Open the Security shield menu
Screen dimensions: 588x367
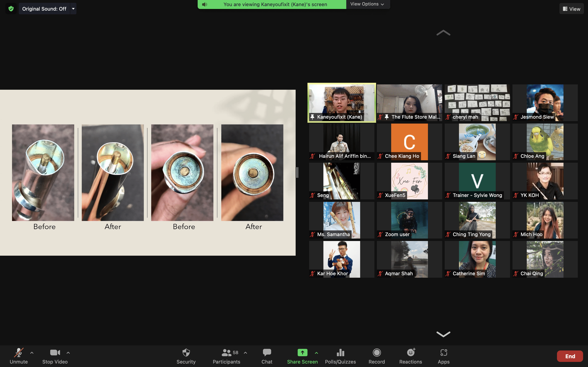pos(186,356)
